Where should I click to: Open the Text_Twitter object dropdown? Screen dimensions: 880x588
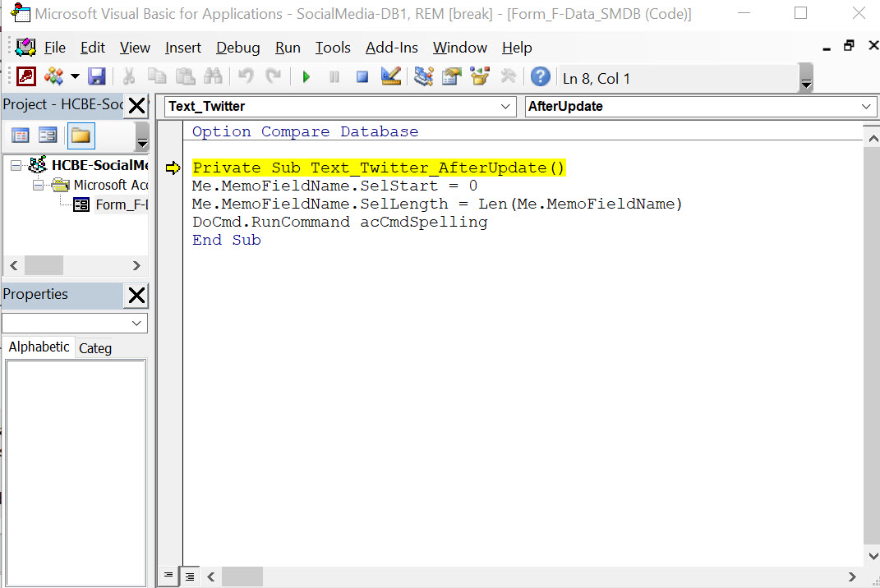click(505, 106)
